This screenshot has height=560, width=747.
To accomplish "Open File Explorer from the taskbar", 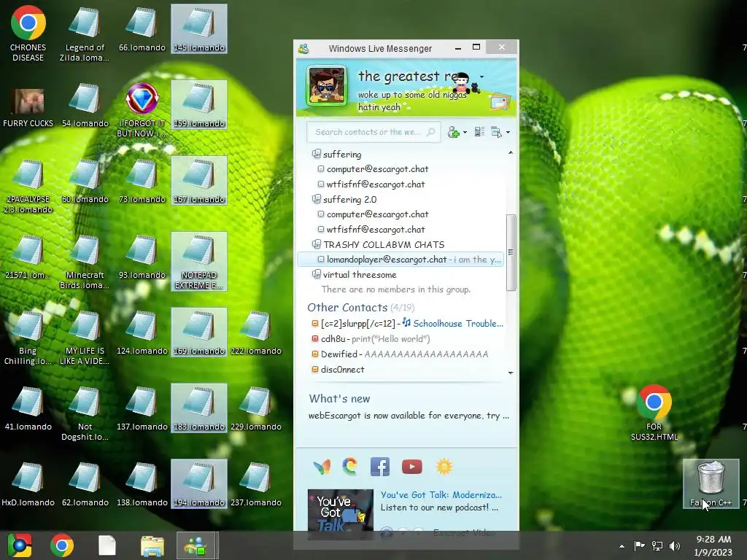I will (x=152, y=545).
